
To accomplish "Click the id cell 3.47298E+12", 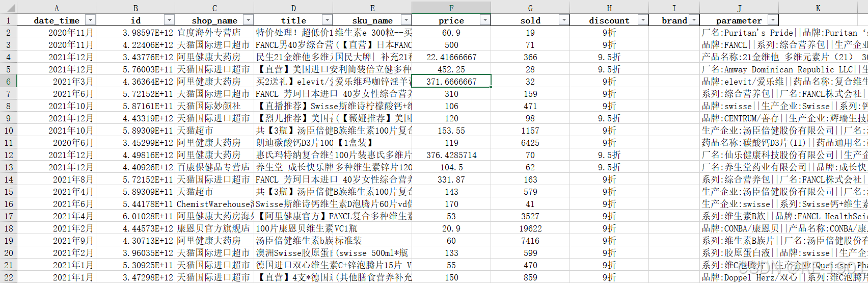I will [x=135, y=277].
